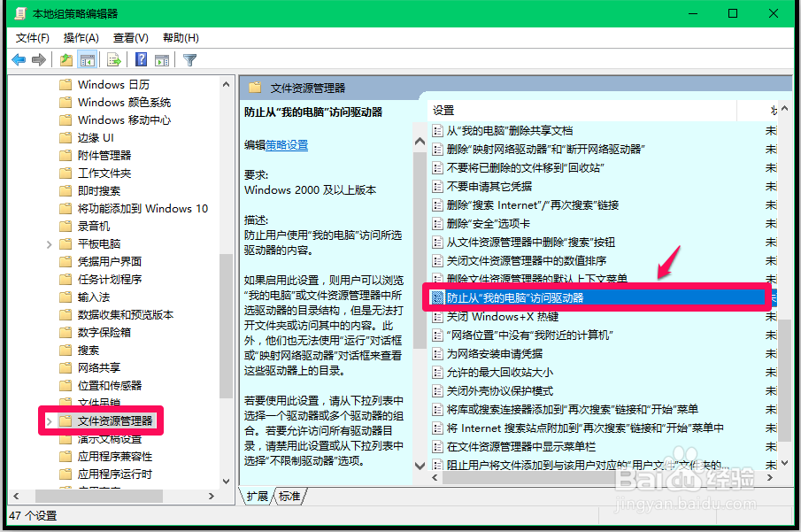Click tree pane scroll up arrow
Screen dimensions: 801x532
pos(226,84)
